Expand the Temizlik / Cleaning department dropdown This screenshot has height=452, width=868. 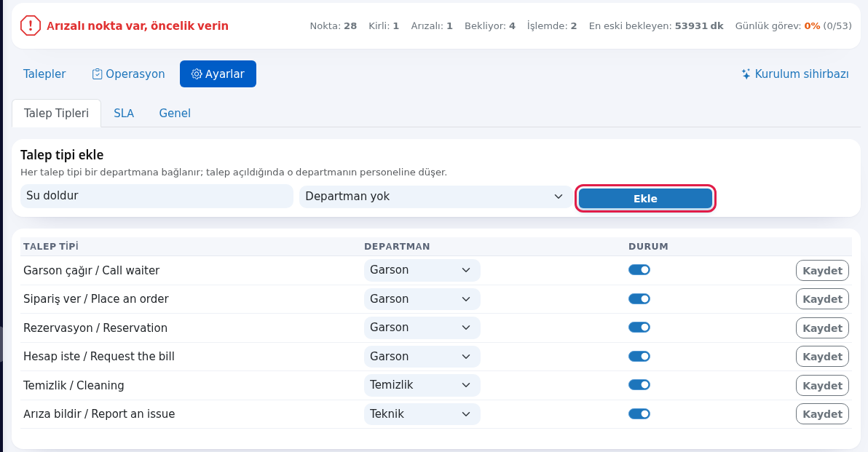point(422,385)
